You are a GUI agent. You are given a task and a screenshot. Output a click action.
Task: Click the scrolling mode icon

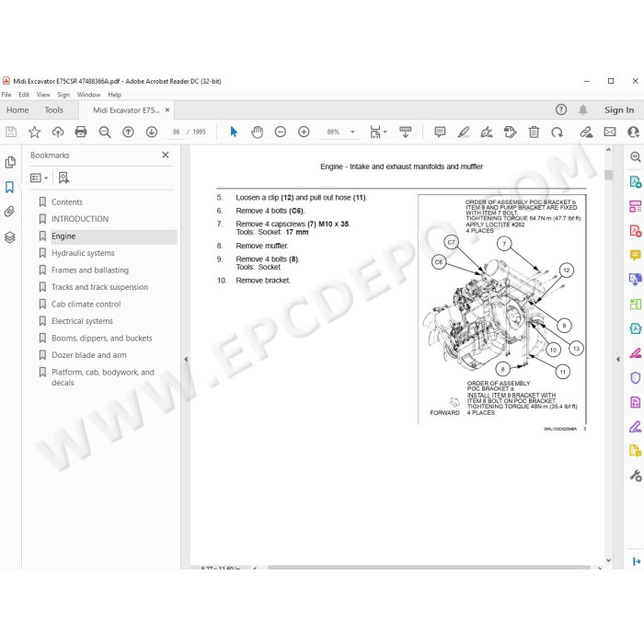[406, 132]
